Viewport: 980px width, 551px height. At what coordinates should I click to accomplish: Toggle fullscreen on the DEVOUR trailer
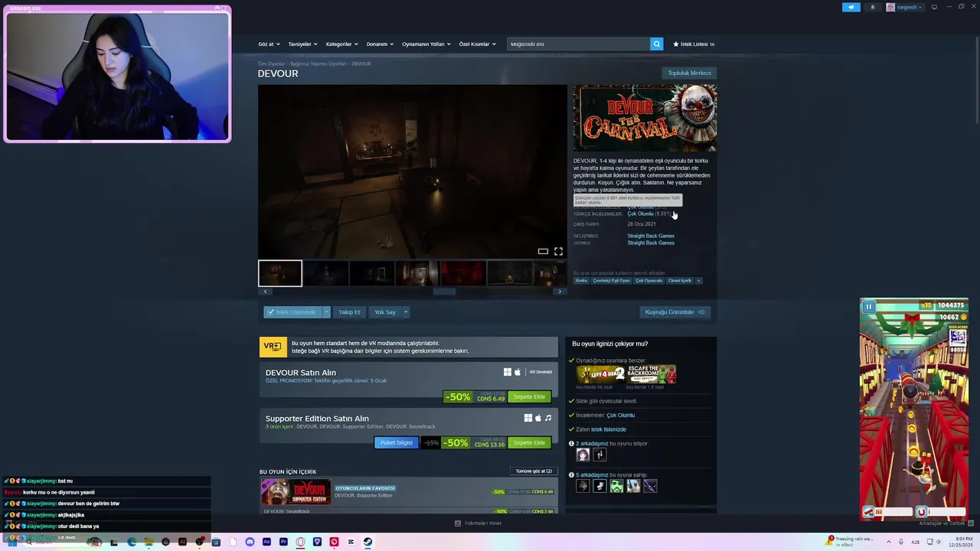[x=558, y=251]
